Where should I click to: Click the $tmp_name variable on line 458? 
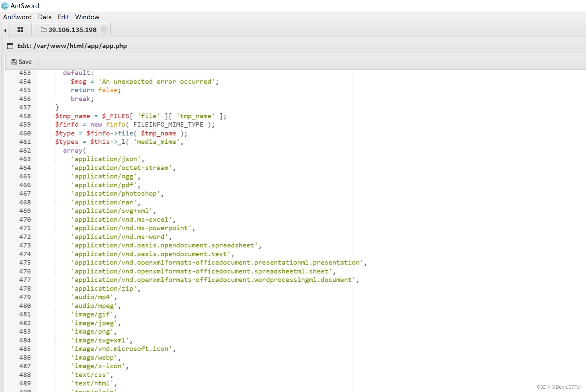point(72,116)
